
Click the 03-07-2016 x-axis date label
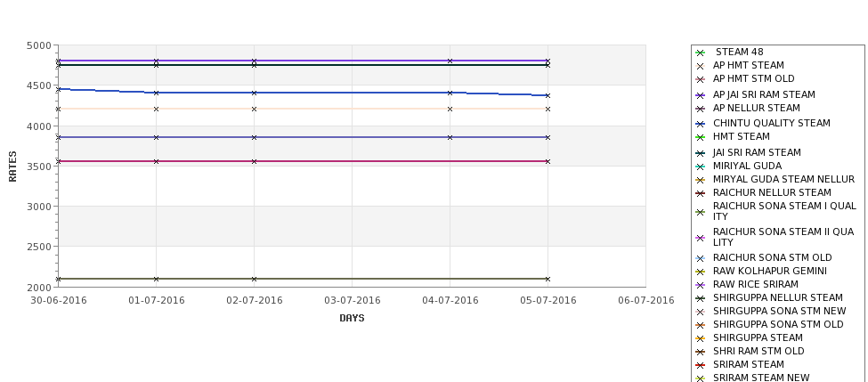tap(352, 301)
